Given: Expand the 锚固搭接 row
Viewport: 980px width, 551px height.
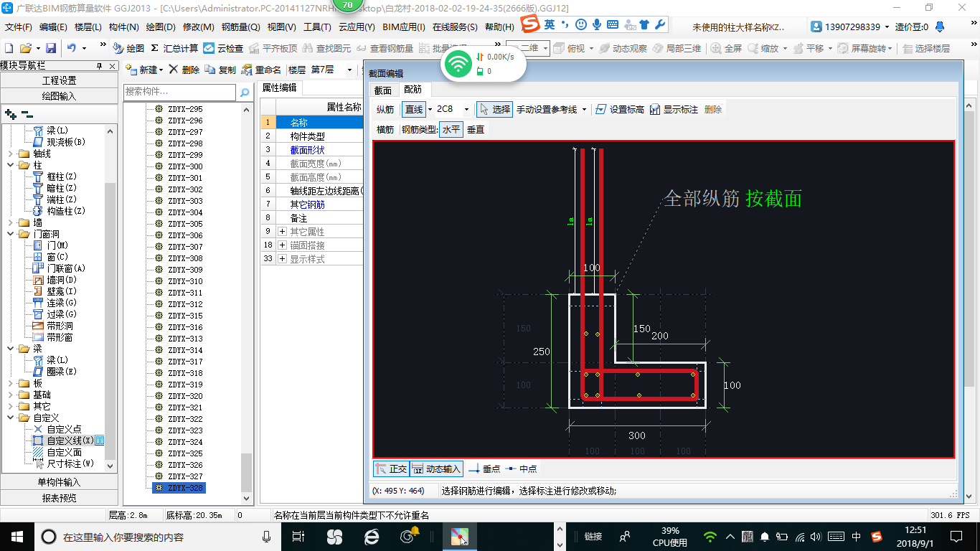Looking at the screenshot, I should click(283, 245).
